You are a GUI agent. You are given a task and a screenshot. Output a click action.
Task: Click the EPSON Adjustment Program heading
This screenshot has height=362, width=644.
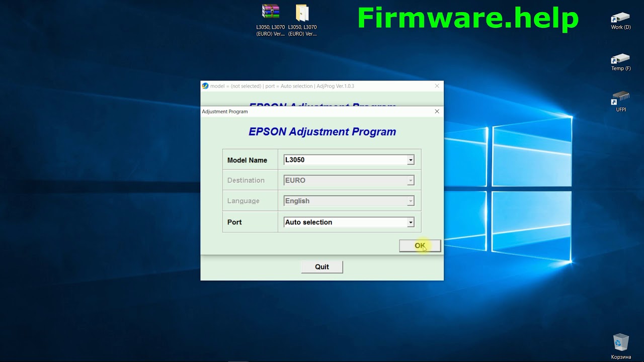[322, 132]
